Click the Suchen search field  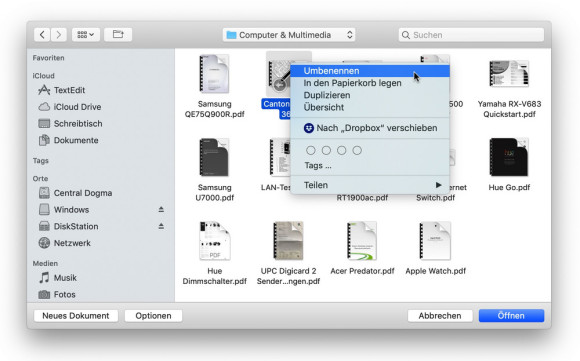click(471, 35)
